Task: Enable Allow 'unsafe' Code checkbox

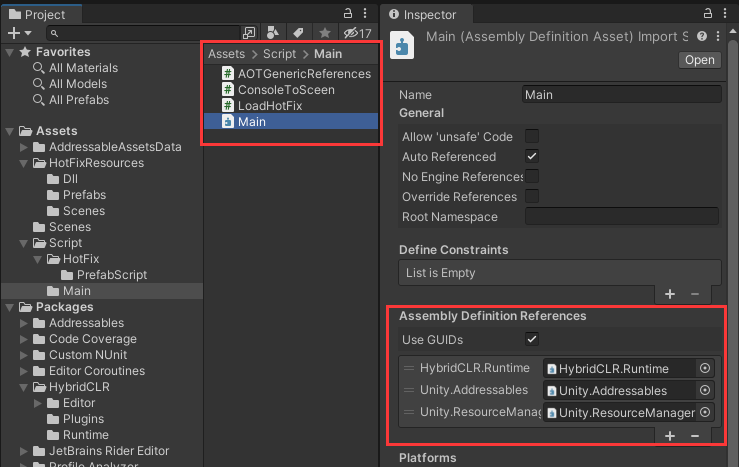Action: click(x=532, y=136)
